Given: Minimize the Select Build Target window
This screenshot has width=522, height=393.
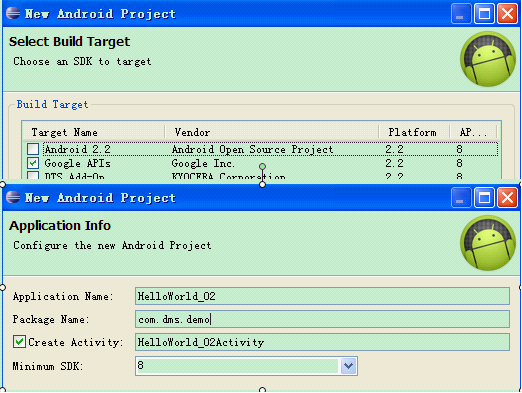Looking at the screenshot, I should tap(461, 14).
